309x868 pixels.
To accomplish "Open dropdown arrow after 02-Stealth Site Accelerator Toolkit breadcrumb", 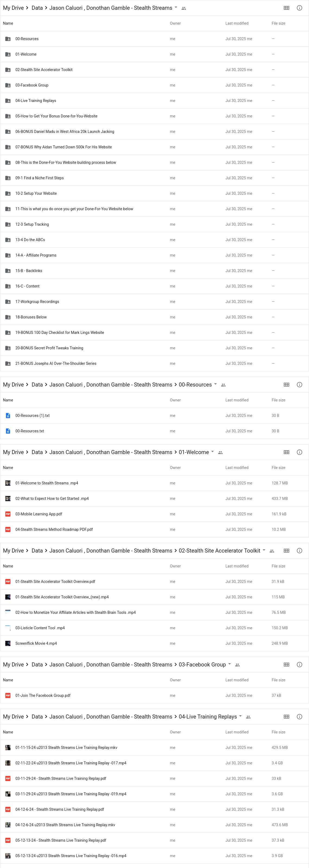I will click(264, 550).
